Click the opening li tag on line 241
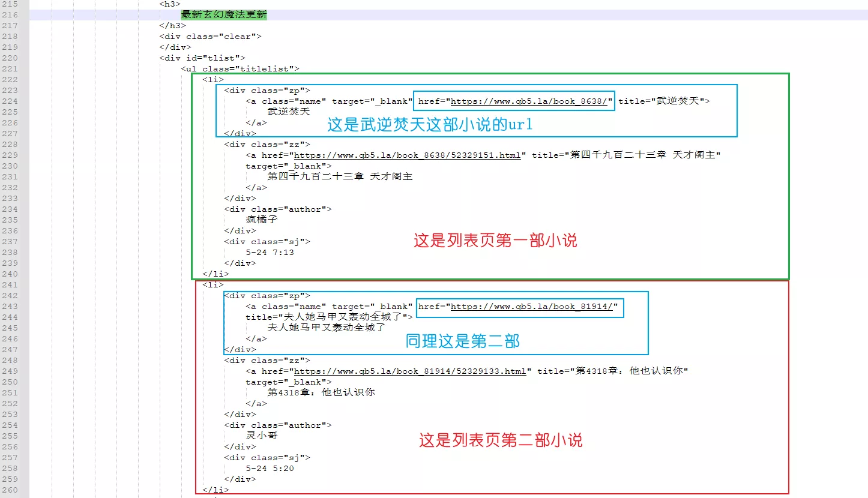The image size is (868, 498). click(x=213, y=285)
